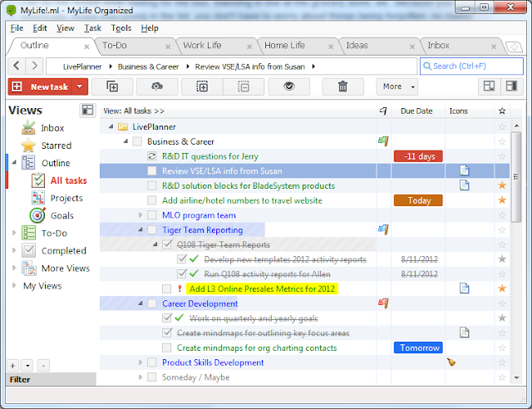Check Add airline/hotel numbers checkbox
This screenshot has width=532, height=409.
coord(151,200)
